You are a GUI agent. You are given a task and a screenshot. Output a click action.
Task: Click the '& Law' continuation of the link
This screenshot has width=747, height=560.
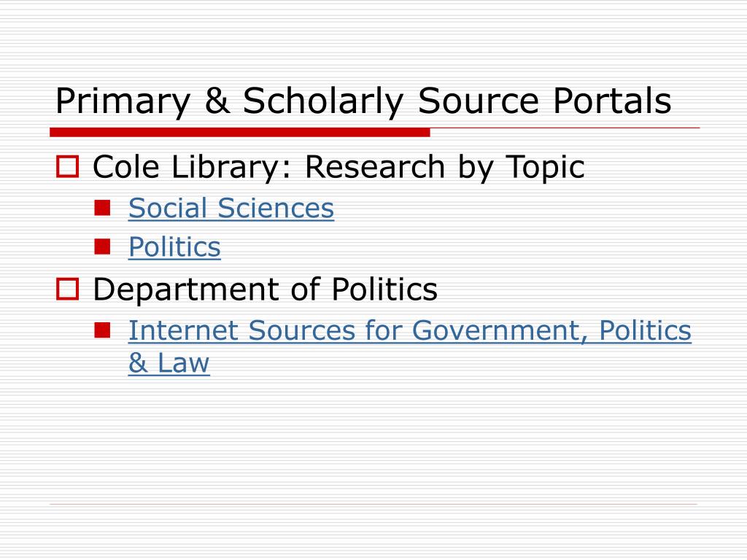(169, 363)
